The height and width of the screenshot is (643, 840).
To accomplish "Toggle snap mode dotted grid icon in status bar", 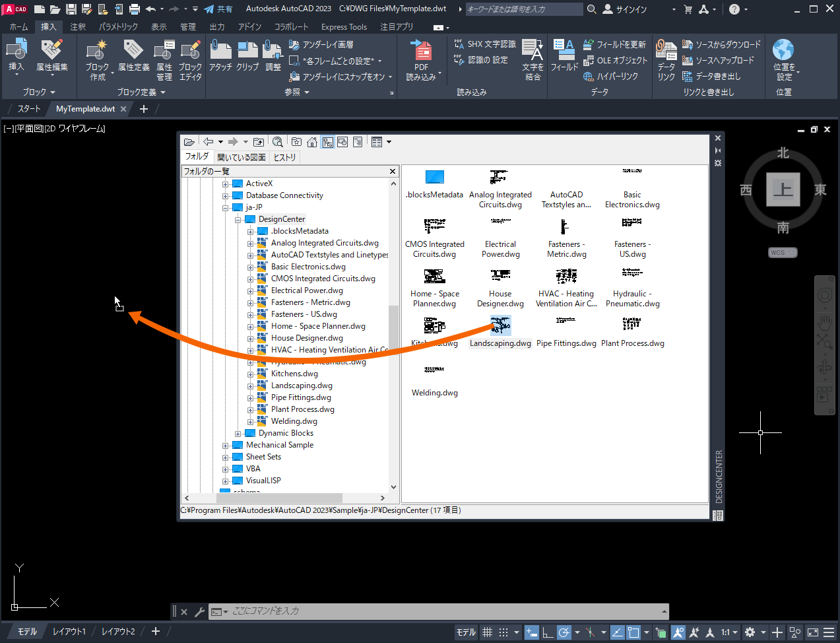I will coord(503,632).
